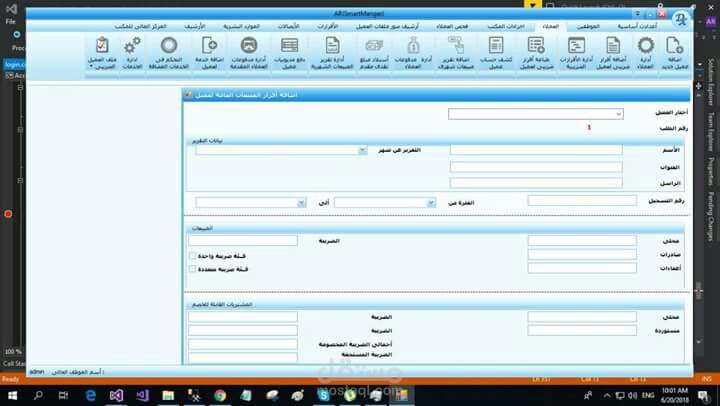Tick the 'فئة ضريبية متعددة' checkbox
720x406 pixels.
[192, 268]
